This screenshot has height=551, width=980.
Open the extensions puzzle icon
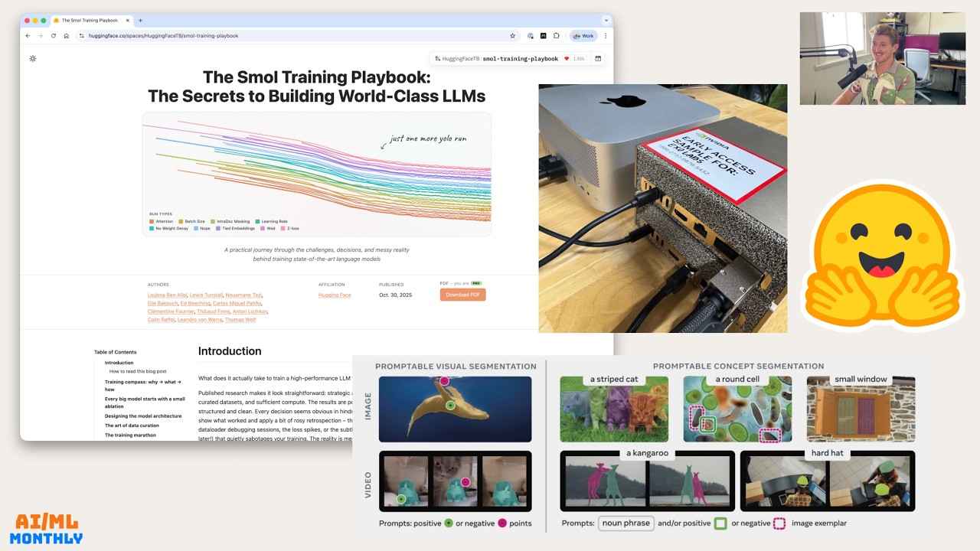[557, 35]
